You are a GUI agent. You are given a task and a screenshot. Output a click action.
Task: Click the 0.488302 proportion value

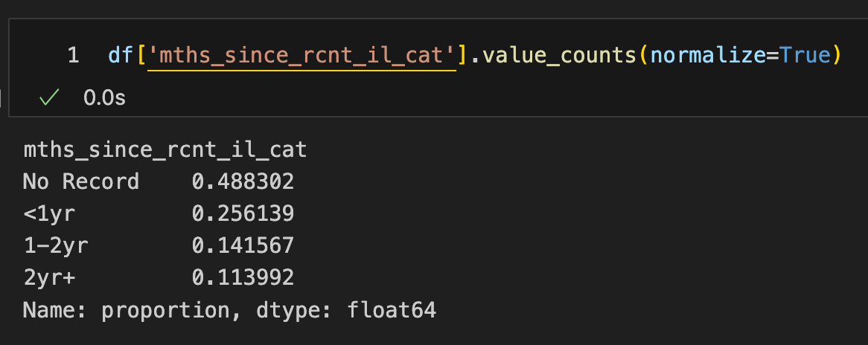pos(243,181)
